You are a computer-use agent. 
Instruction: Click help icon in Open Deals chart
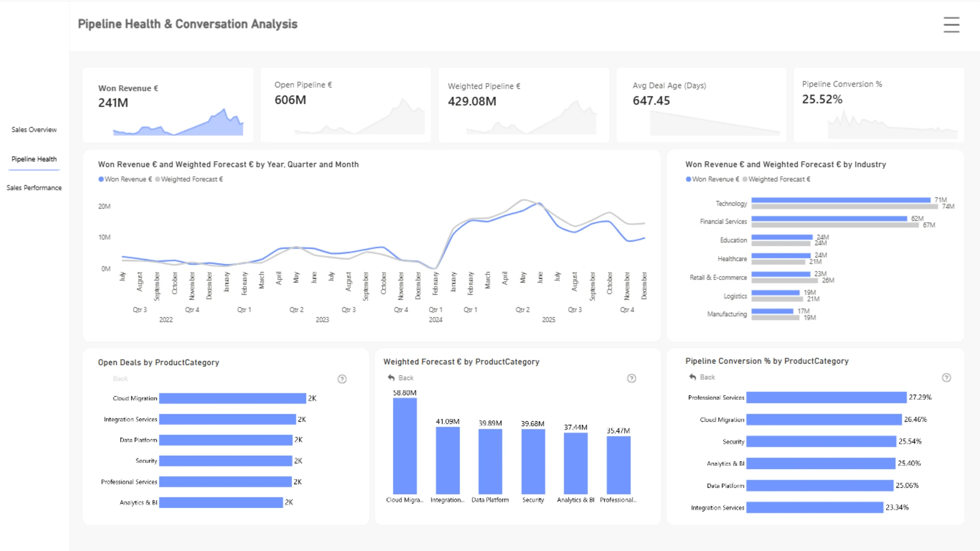point(342,379)
